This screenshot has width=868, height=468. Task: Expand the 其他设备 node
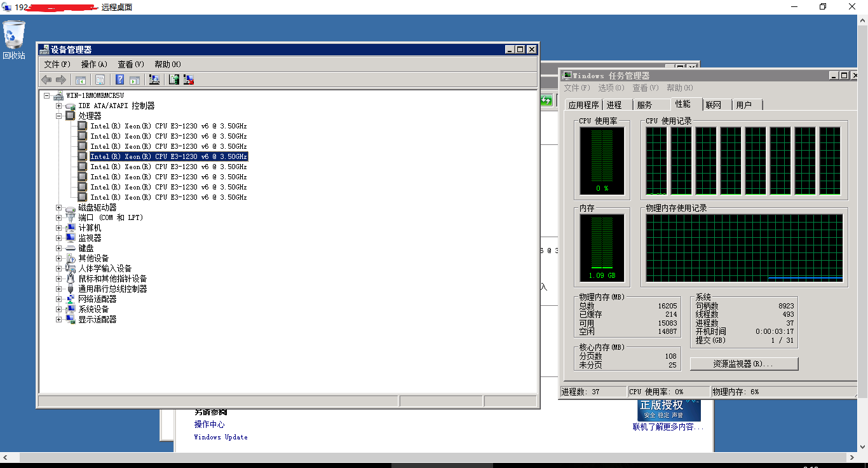pyautogui.click(x=58, y=258)
